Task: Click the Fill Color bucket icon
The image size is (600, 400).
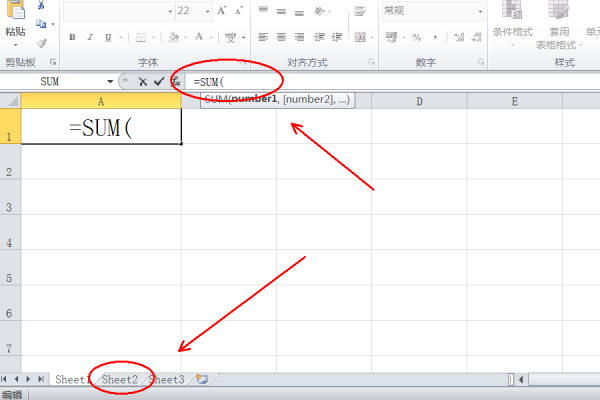Action: (x=174, y=37)
